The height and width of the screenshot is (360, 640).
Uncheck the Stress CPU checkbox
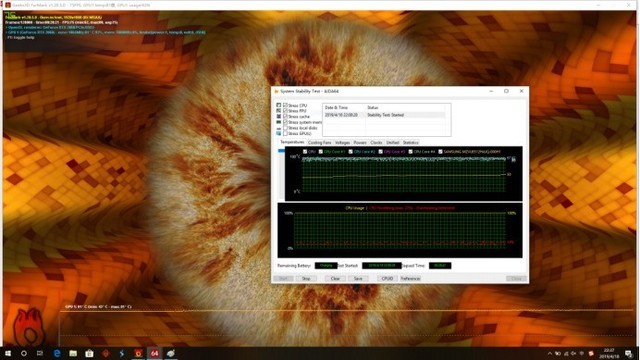click(x=286, y=105)
